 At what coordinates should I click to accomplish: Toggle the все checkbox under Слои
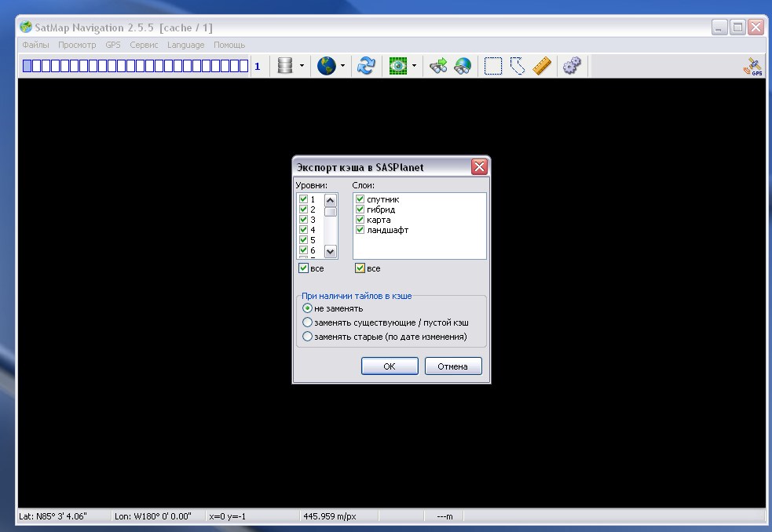(360, 268)
